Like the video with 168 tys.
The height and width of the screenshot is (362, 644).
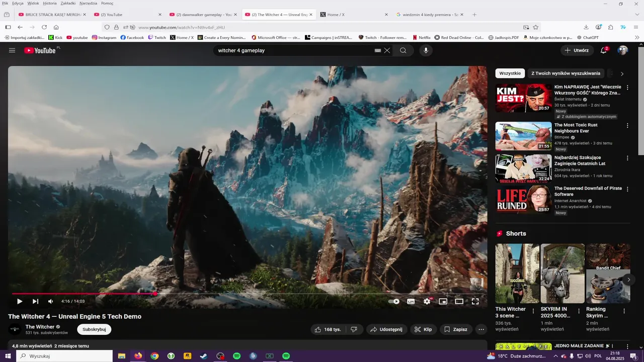tap(328, 329)
